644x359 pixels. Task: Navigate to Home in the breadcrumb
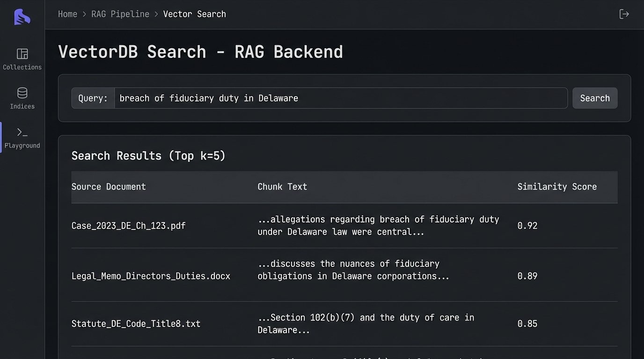pyautogui.click(x=67, y=14)
